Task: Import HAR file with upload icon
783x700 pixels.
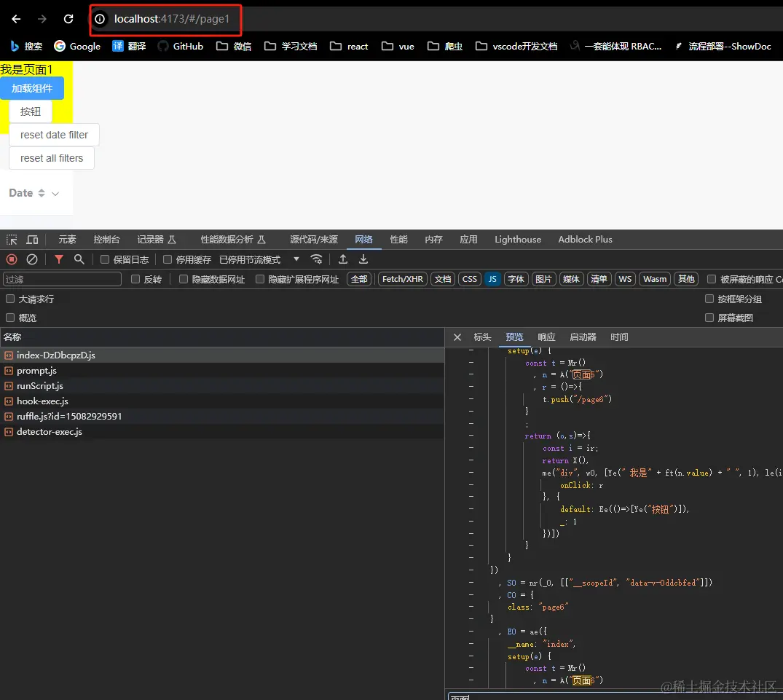Action: click(343, 259)
